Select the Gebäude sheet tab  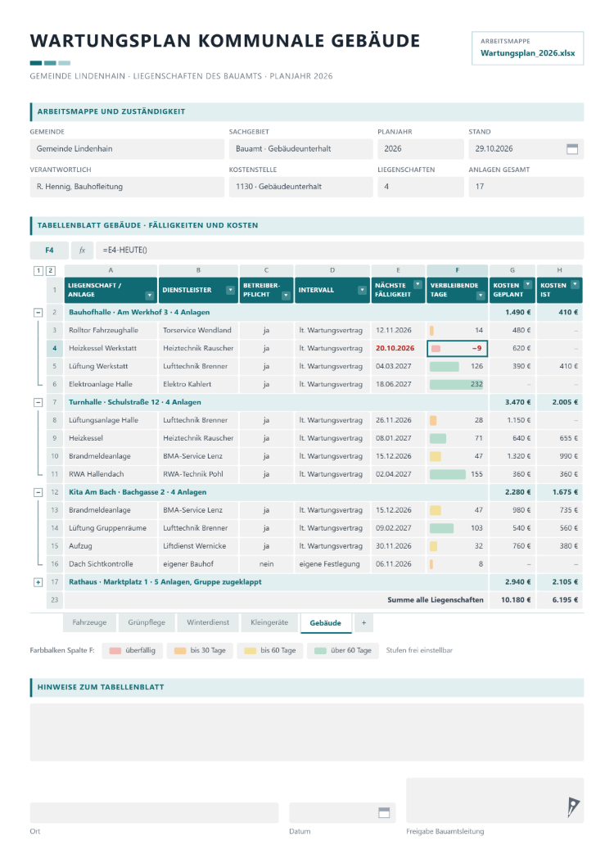click(x=326, y=623)
